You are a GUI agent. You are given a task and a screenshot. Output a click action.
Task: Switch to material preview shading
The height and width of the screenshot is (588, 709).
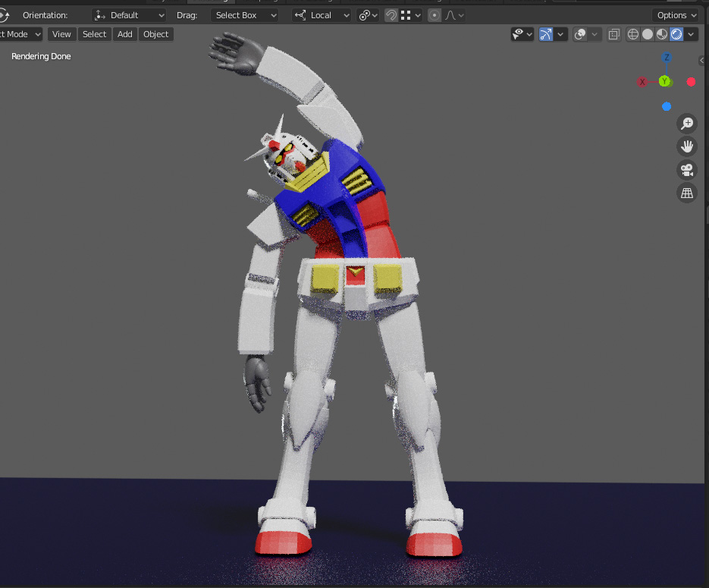(x=661, y=34)
